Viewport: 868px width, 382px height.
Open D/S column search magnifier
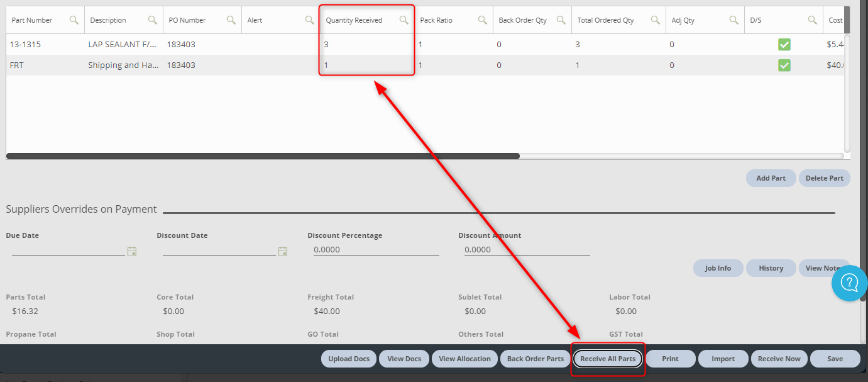point(813,20)
